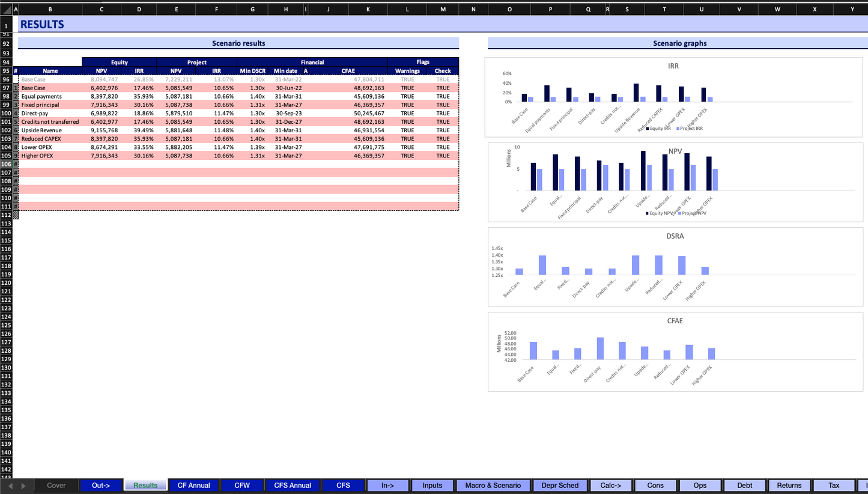Go to the Depr Sched sheet
The width and height of the screenshot is (868, 494).
point(560,486)
